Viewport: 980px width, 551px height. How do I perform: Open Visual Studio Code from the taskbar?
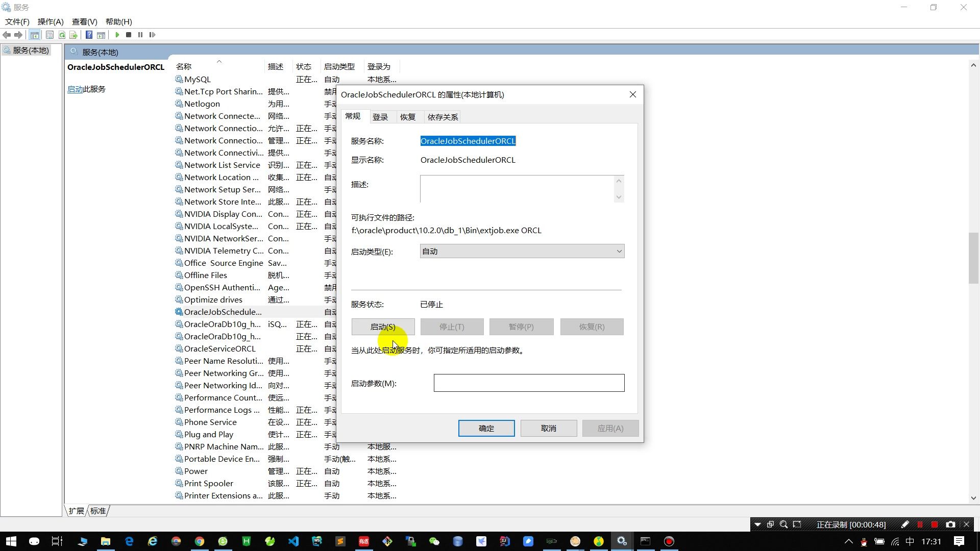(293, 541)
